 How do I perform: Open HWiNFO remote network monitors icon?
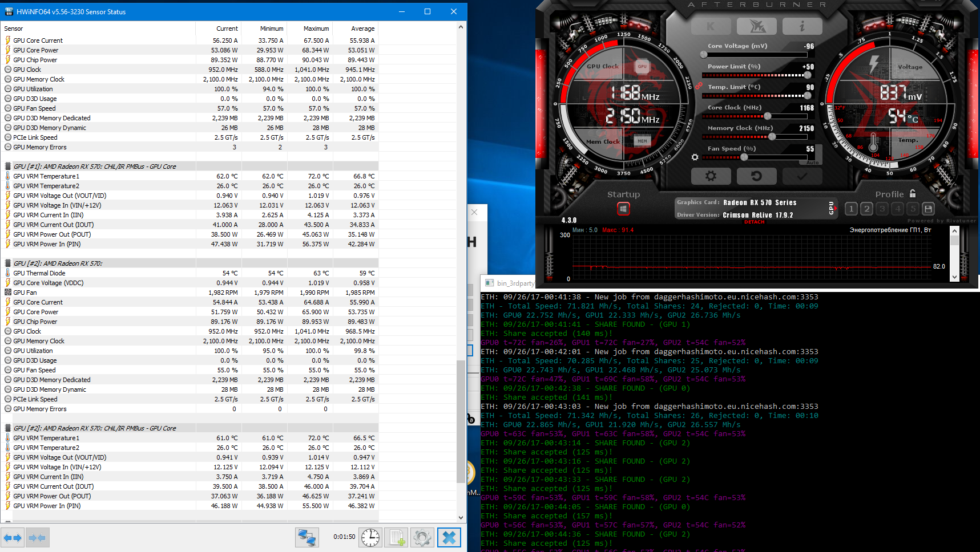click(x=307, y=538)
